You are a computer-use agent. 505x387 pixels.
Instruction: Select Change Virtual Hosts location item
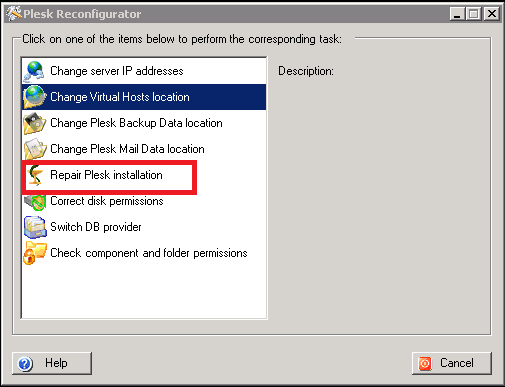(144, 97)
